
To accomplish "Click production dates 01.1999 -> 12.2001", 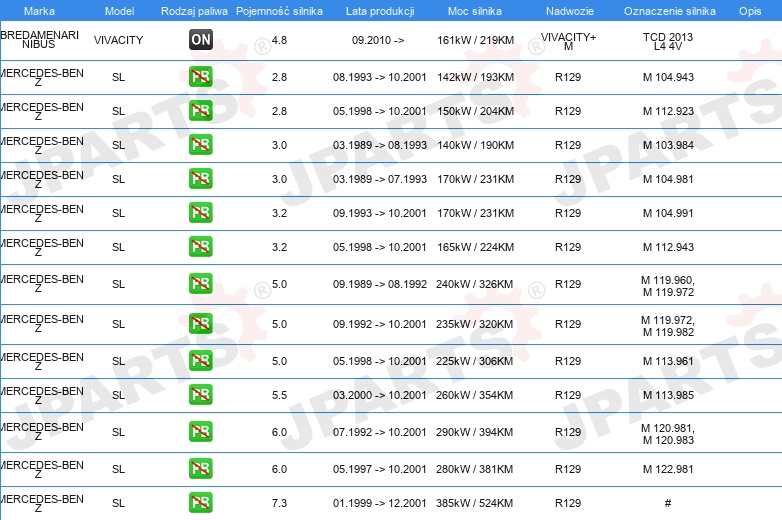I will click(x=380, y=503).
